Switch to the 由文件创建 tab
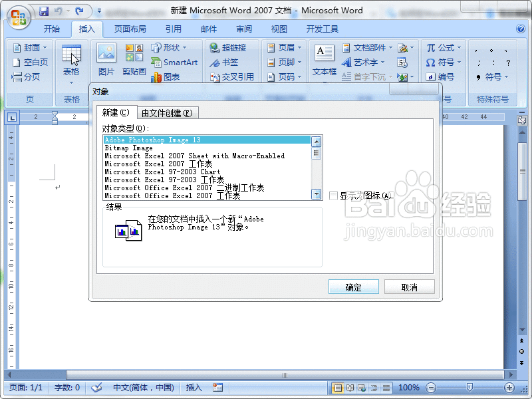Image resolution: width=532 pixels, height=399 pixels. click(166, 112)
